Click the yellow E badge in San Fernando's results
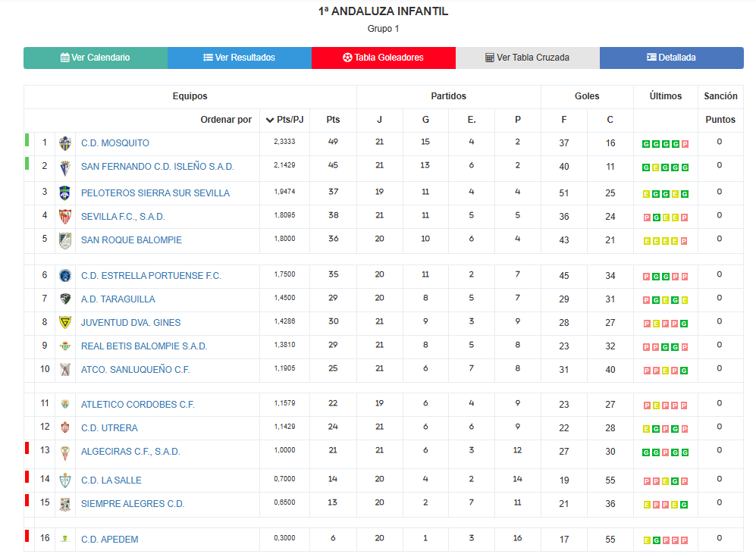The image size is (756, 554). tap(656, 167)
